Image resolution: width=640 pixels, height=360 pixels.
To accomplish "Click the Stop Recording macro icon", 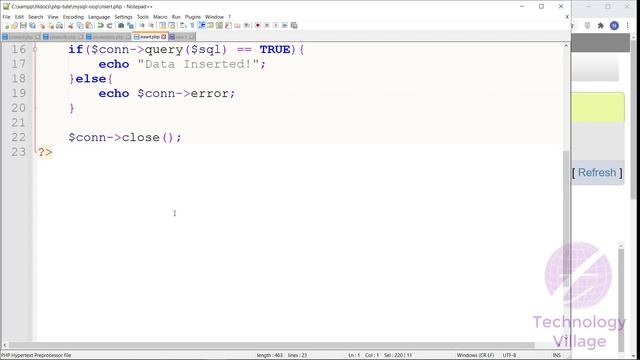I will pyautogui.click(x=267, y=25).
